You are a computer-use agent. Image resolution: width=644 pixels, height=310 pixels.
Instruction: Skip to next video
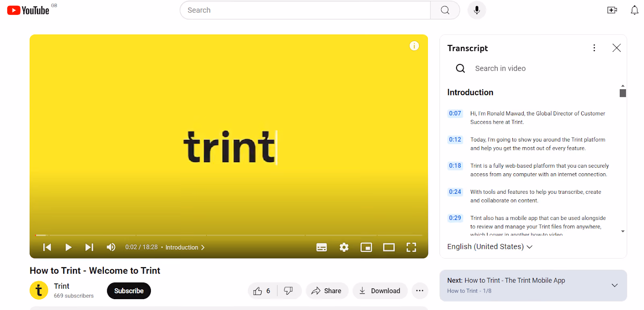coord(89,247)
